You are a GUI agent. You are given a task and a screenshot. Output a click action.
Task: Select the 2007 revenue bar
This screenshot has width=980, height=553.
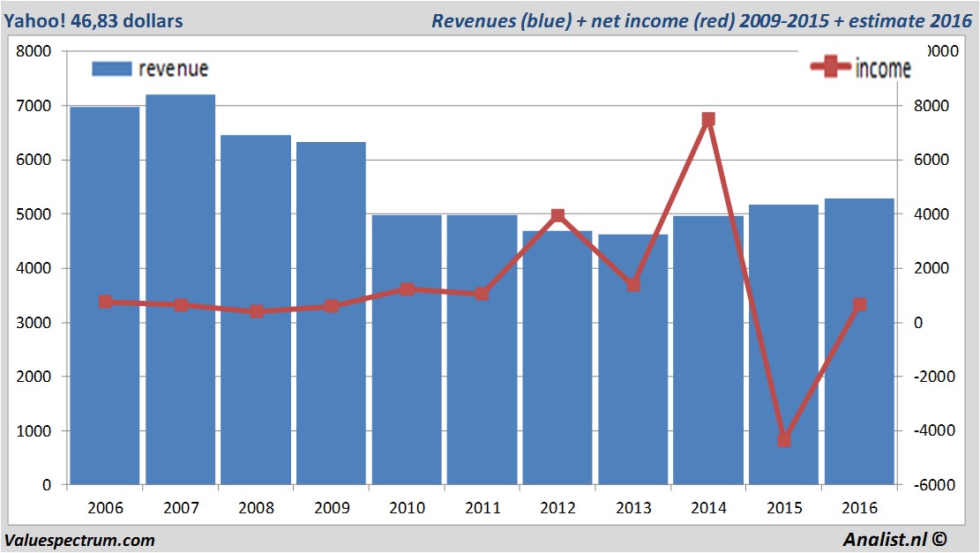coord(181,289)
